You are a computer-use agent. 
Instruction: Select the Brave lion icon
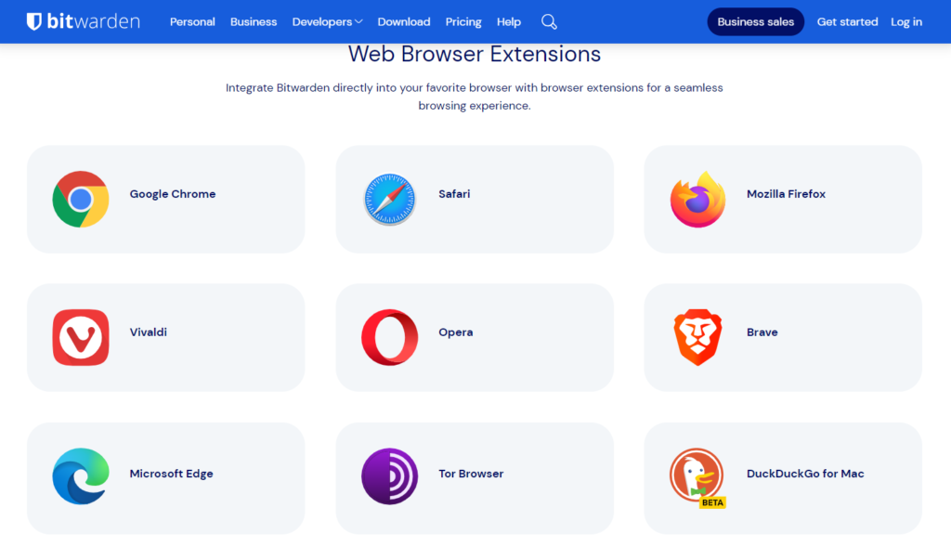pyautogui.click(x=697, y=337)
